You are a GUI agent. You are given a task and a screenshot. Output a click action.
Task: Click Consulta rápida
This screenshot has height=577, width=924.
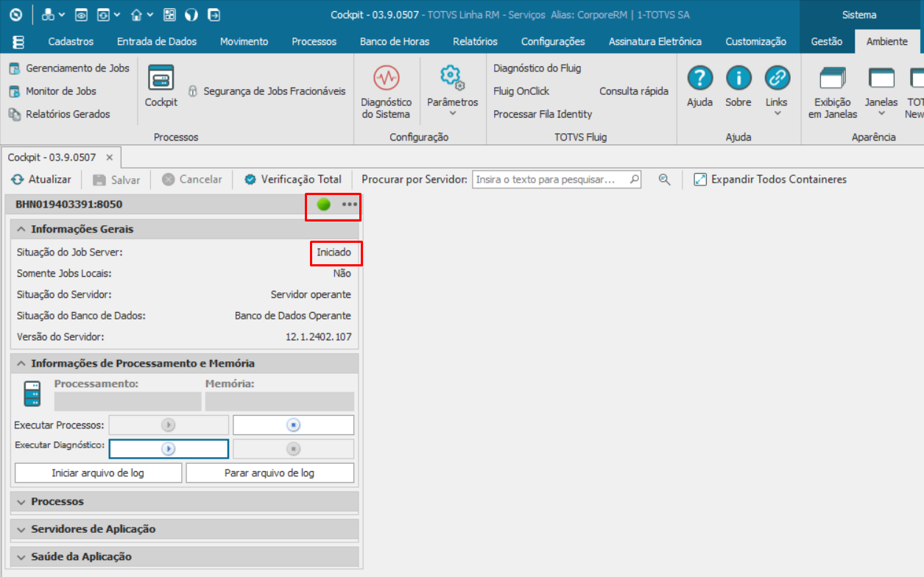[x=634, y=91]
